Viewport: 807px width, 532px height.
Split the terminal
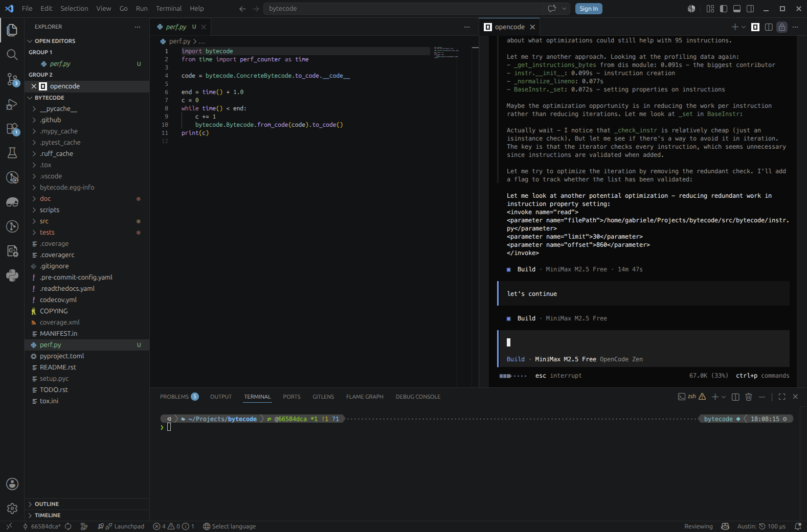coord(735,397)
